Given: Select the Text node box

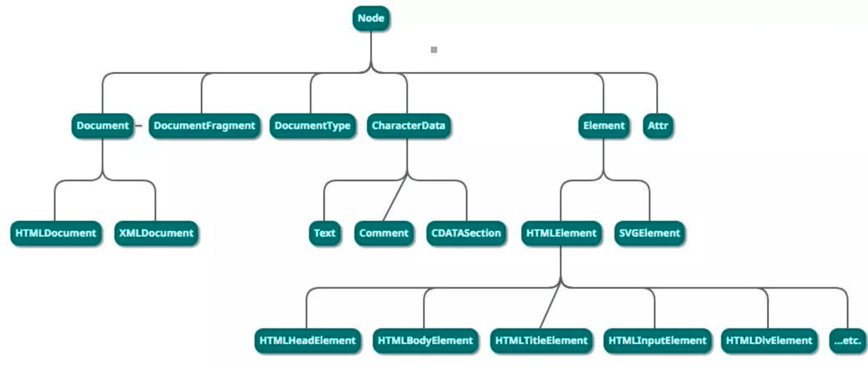Looking at the screenshot, I should tap(324, 233).
